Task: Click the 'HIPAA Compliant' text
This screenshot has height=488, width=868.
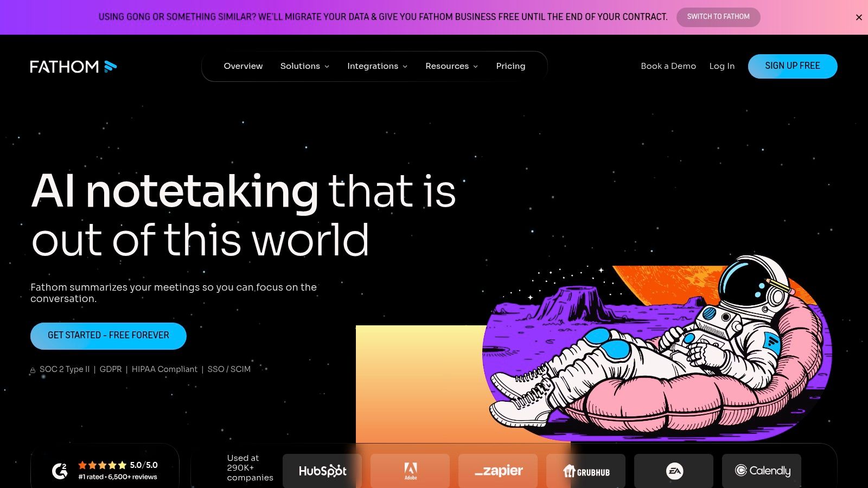Action: coord(164,369)
